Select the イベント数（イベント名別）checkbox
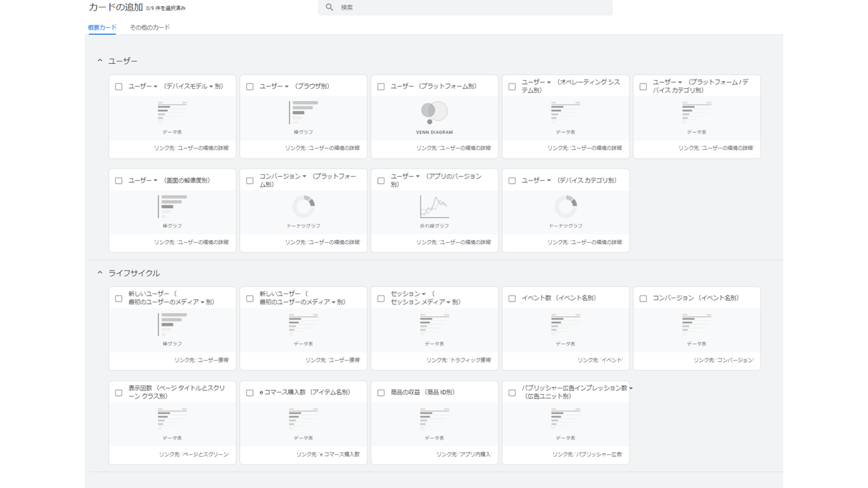The height and width of the screenshot is (488, 868). click(x=512, y=298)
